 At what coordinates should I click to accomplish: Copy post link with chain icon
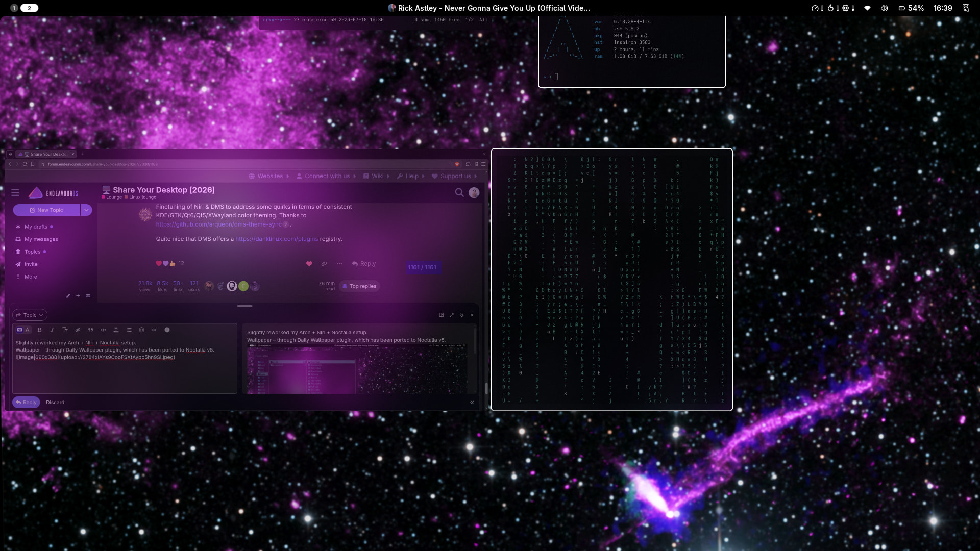pyautogui.click(x=324, y=264)
